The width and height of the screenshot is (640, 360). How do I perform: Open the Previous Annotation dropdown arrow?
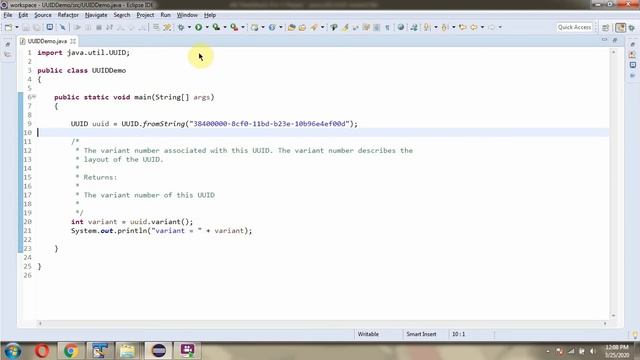point(453,27)
